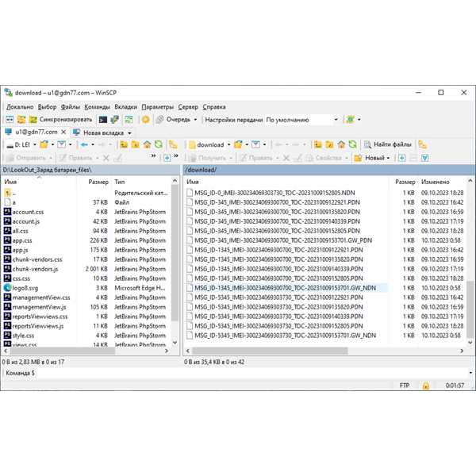
Task: Expand the Queue (Очередь) dropdown arrow
Action: click(x=195, y=120)
